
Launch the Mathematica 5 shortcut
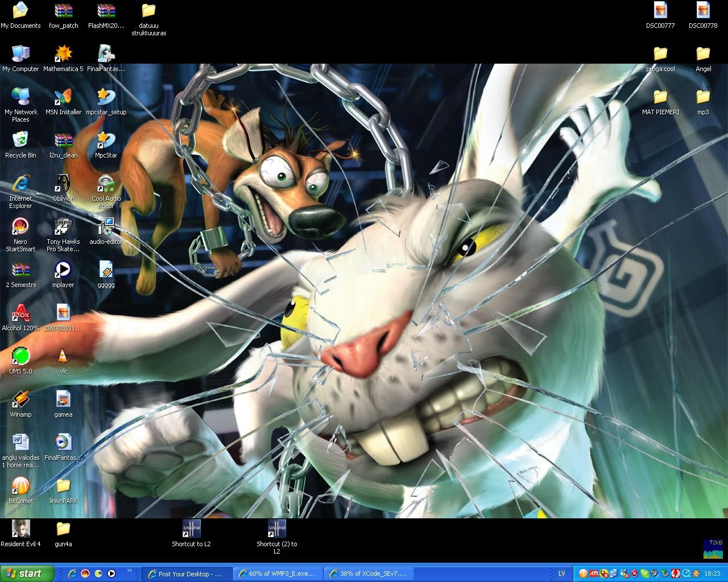(63, 59)
